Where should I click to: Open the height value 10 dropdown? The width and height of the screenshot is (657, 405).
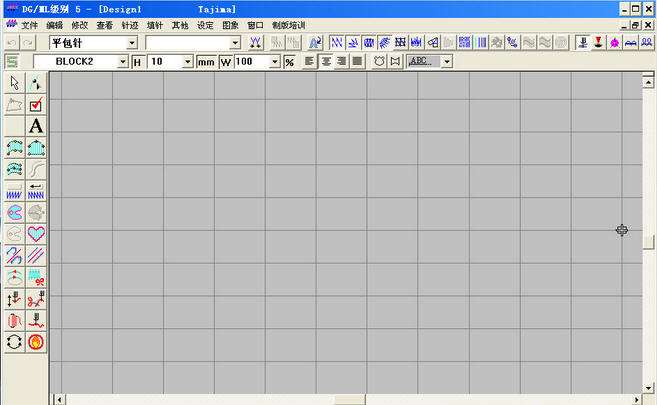coord(187,62)
